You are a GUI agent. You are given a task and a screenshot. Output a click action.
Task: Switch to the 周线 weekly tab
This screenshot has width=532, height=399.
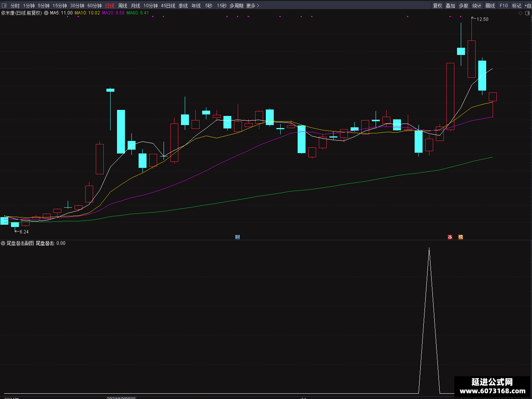pyautogui.click(x=123, y=6)
